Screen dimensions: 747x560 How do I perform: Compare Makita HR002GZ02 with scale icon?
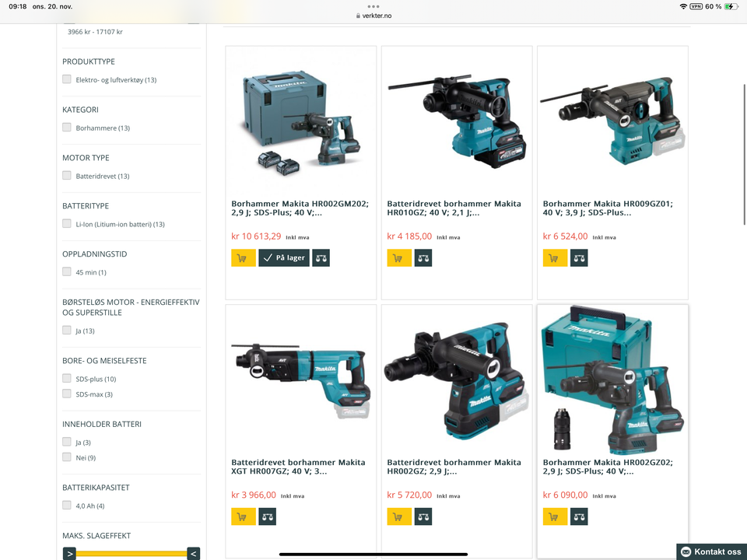(579, 516)
